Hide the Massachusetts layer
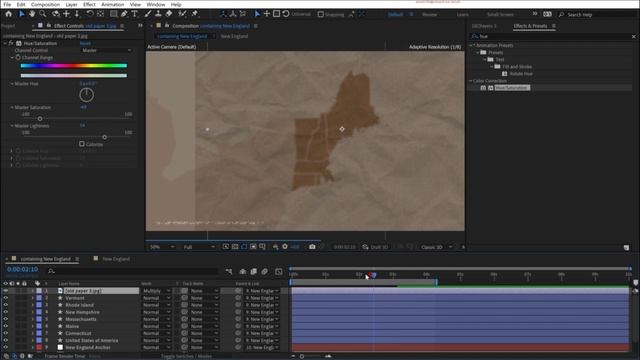This screenshot has height=360, width=640. pyautogui.click(x=6, y=319)
